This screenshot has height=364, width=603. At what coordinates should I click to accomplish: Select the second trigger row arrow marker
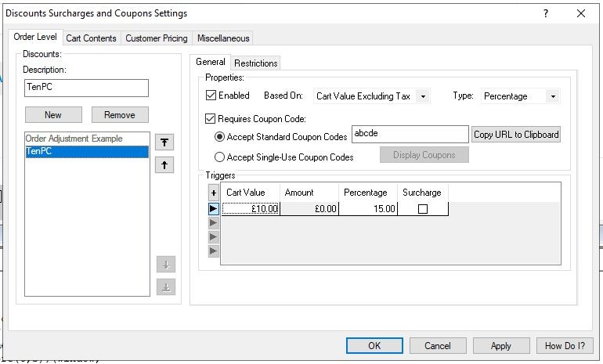tap(213, 223)
